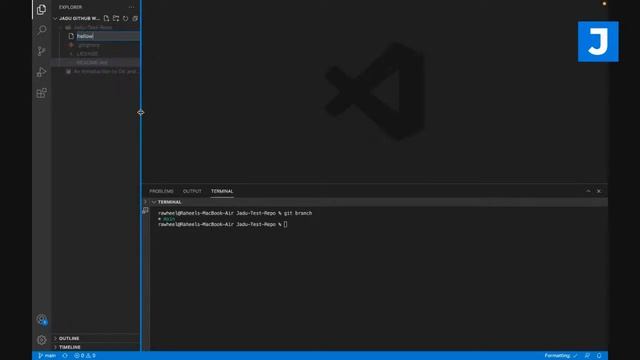Collapse all folders in Explorer
640x360 pixels.
coord(135,18)
